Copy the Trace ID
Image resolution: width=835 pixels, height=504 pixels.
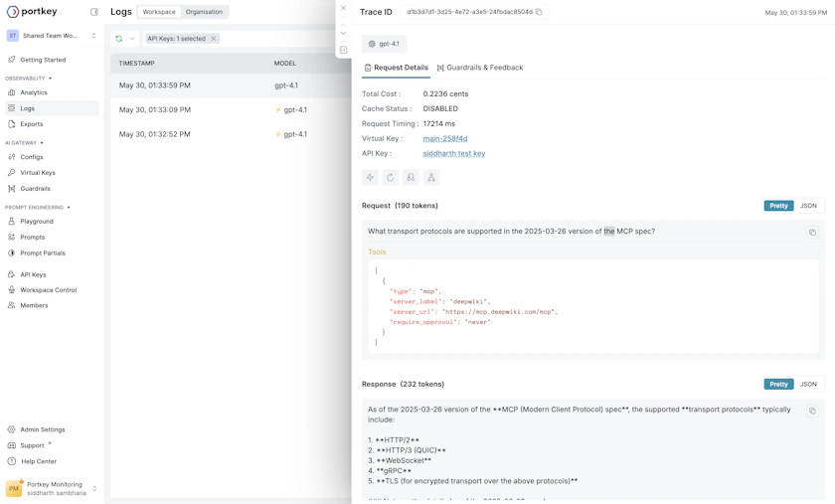coord(539,12)
